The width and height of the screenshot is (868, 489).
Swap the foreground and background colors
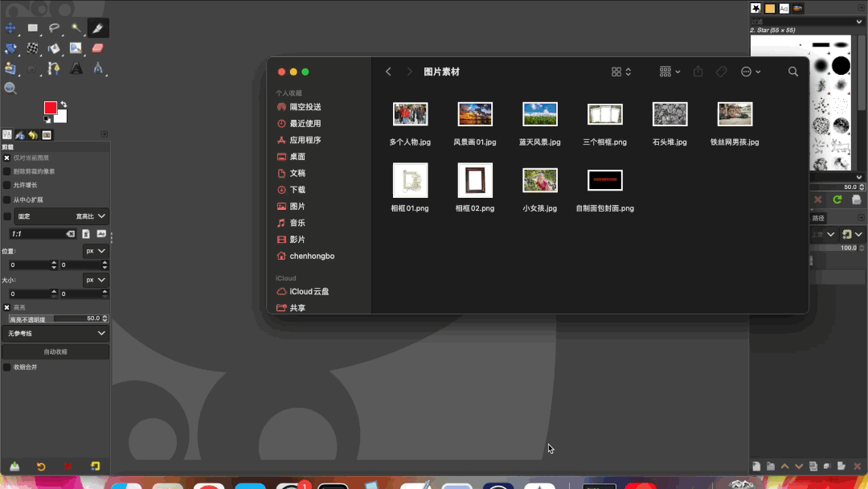[63, 104]
